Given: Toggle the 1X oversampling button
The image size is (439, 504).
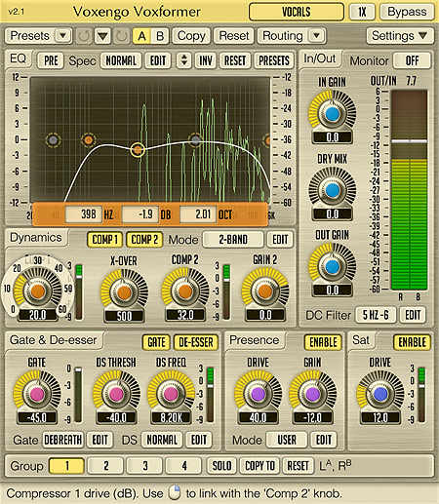Looking at the screenshot, I should click(362, 12).
